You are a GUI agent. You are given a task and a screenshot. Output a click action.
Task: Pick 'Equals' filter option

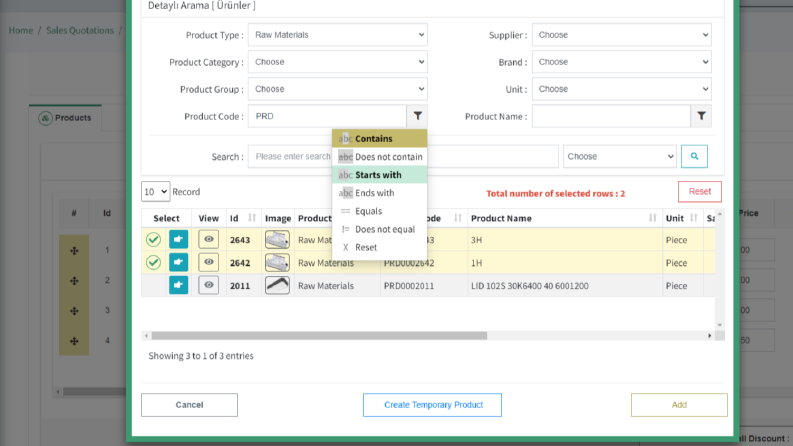pos(379,211)
